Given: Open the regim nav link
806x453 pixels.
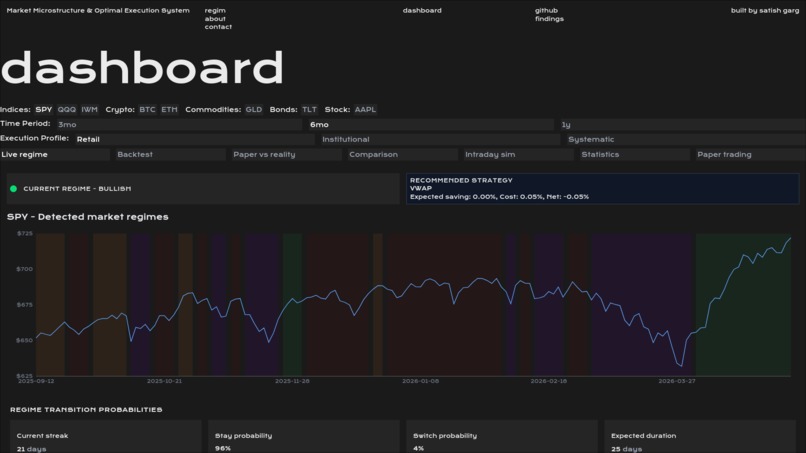Looking at the screenshot, I should pyautogui.click(x=215, y=10).
